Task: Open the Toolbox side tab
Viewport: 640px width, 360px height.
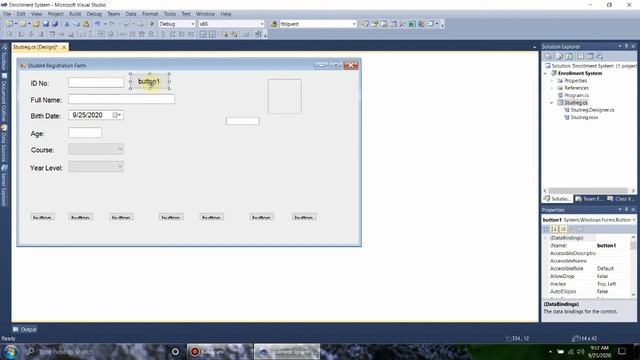Action: click(x=4, y=57)
